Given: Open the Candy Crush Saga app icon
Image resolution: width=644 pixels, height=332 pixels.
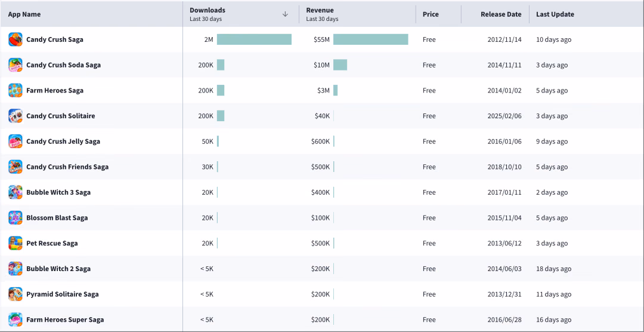Looking at the screenshot, I should pos(15,39).
